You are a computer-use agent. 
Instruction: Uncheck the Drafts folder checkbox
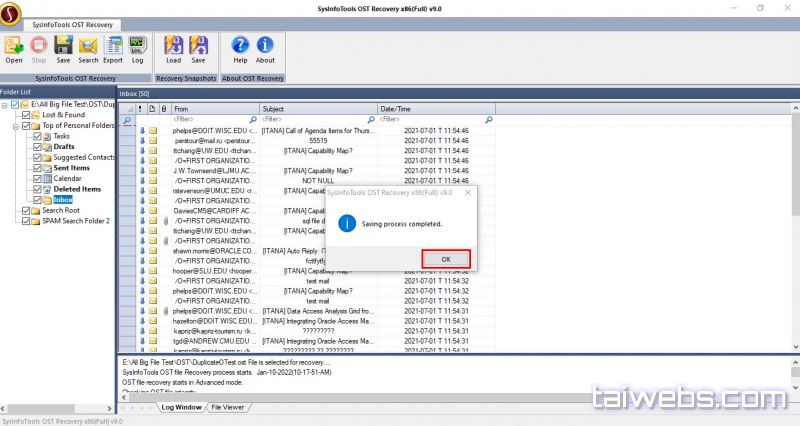36,147
